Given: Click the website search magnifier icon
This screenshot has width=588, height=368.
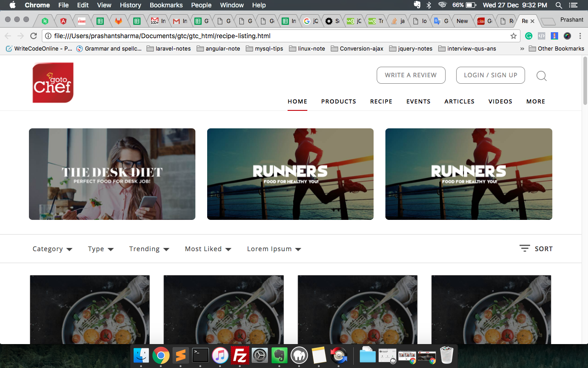Looking at the screenshot, I should click(542, 76).
